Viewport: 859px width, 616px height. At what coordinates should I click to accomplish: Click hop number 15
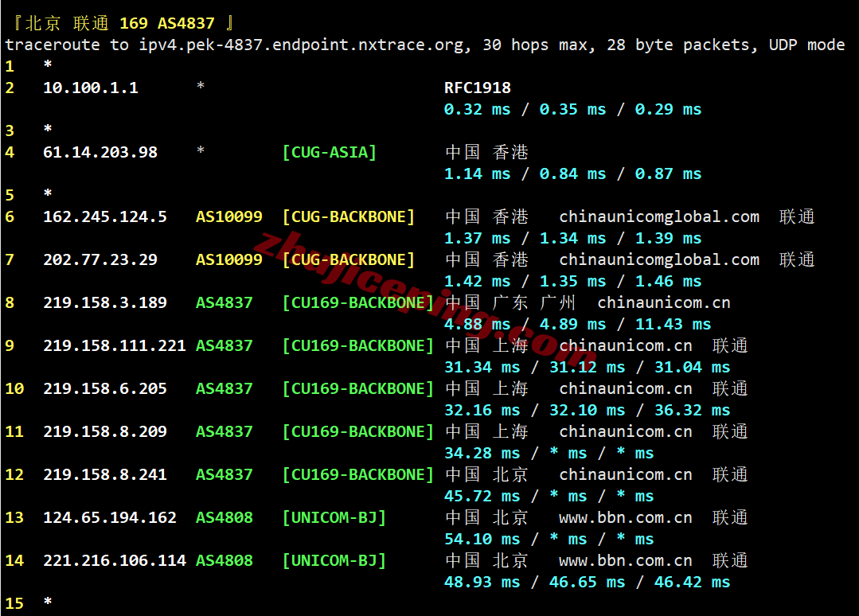click(x=14, y=603)
